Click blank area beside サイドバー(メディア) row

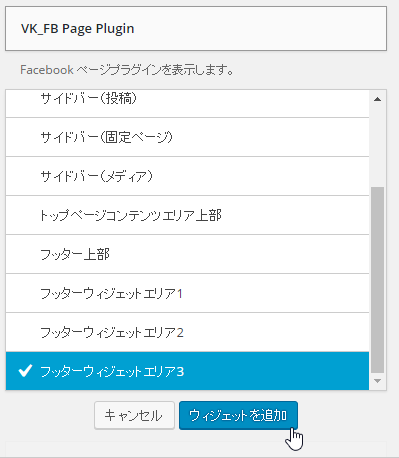pos(260,176)
